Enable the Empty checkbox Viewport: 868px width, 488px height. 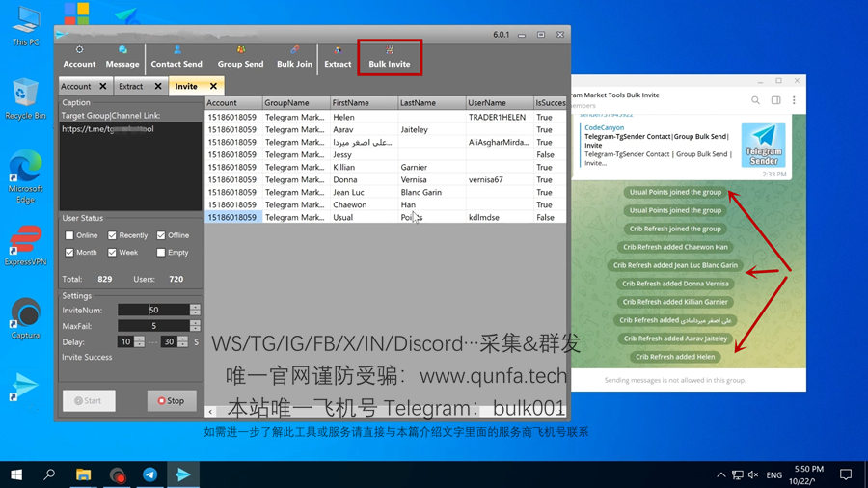[161, 253]
